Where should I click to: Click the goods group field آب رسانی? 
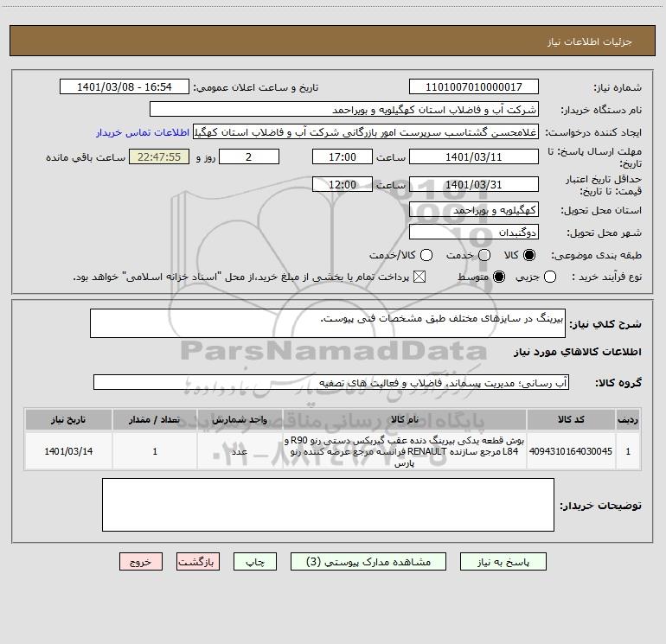tap(331, 382)
